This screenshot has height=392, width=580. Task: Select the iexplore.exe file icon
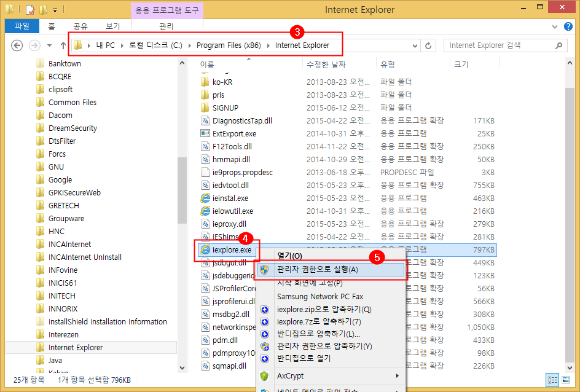[x=205, y=250]
